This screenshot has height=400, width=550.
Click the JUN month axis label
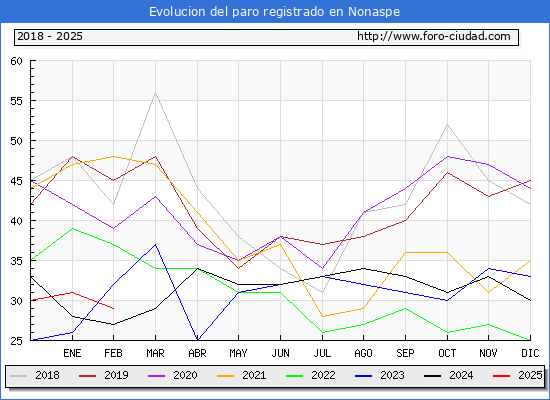coord(280,353)
